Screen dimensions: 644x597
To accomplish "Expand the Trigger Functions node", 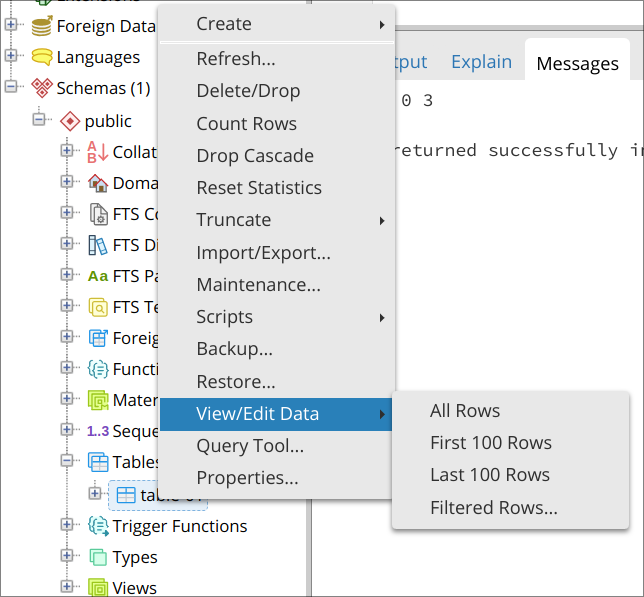I will tap(67, 524).
